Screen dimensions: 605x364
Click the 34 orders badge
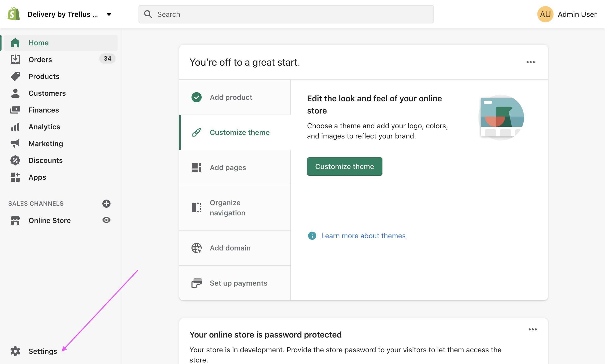click(x=107, y=59)
